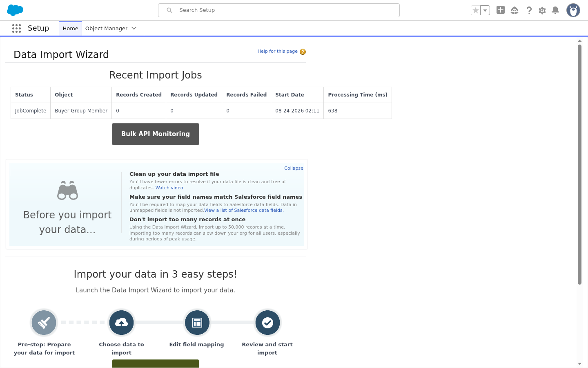This screenshot has height=368, width=588.
Task: Open the Trailhead guidance icon
Action: (x=514, y=10)
